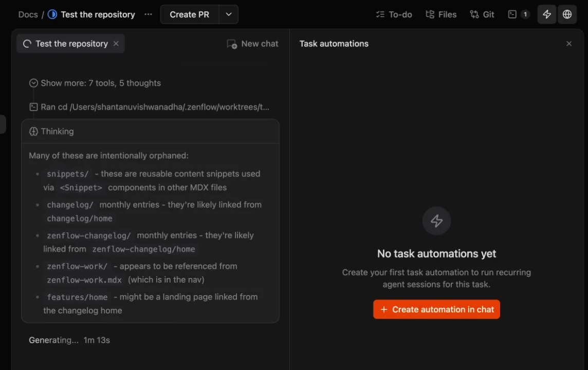The width and height of the screenshot is (588, 370).
Task: Click the Test the repository header title
Action: point(98,14)
